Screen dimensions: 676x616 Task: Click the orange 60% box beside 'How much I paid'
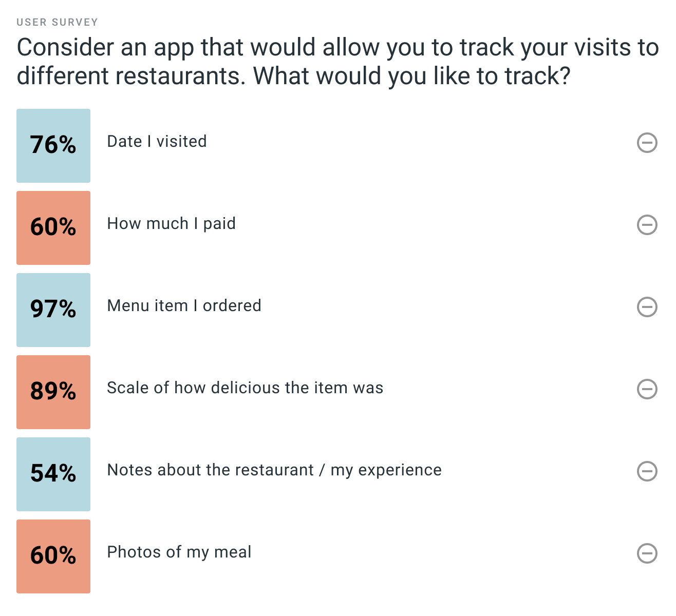click(53, 228)
